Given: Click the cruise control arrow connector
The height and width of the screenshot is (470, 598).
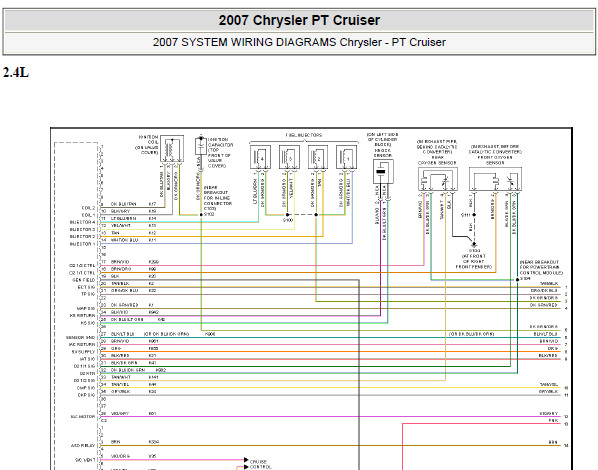Looking at the screenshot, I should click(246, 460).
